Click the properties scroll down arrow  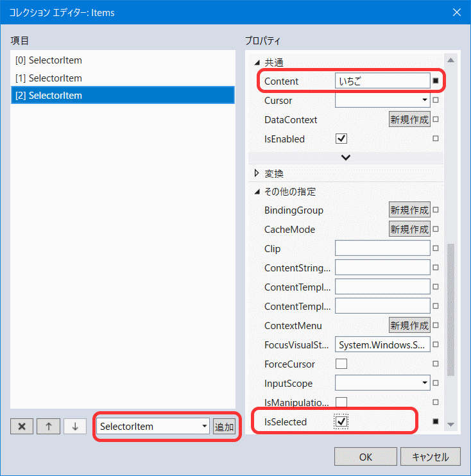click(450, 425)
